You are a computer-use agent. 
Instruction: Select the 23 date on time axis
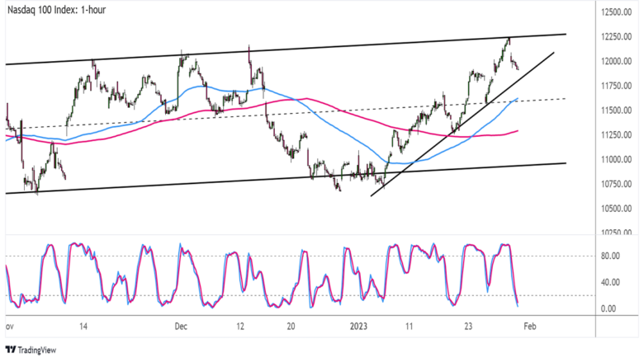pos(467,326)
